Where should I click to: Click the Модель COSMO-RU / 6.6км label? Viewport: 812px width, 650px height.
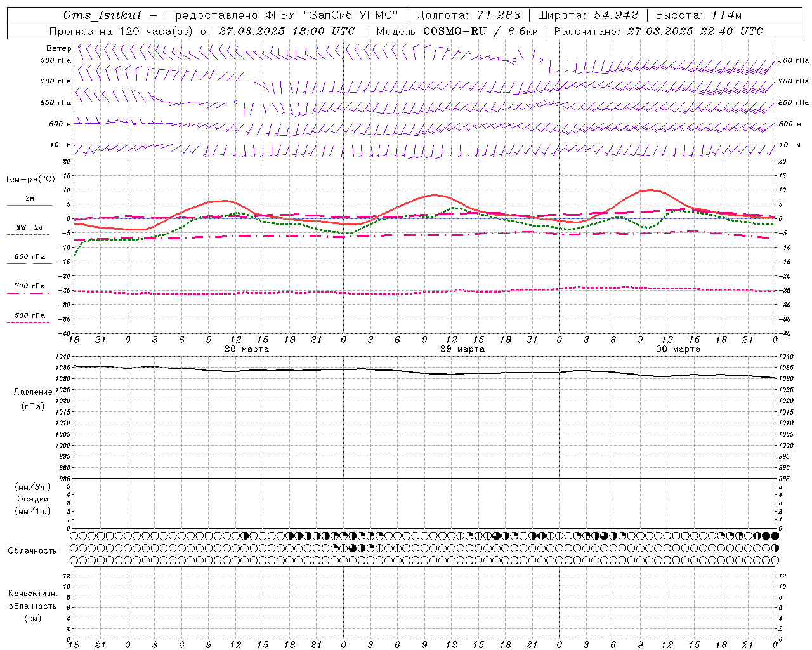click(x=457, y=31)
